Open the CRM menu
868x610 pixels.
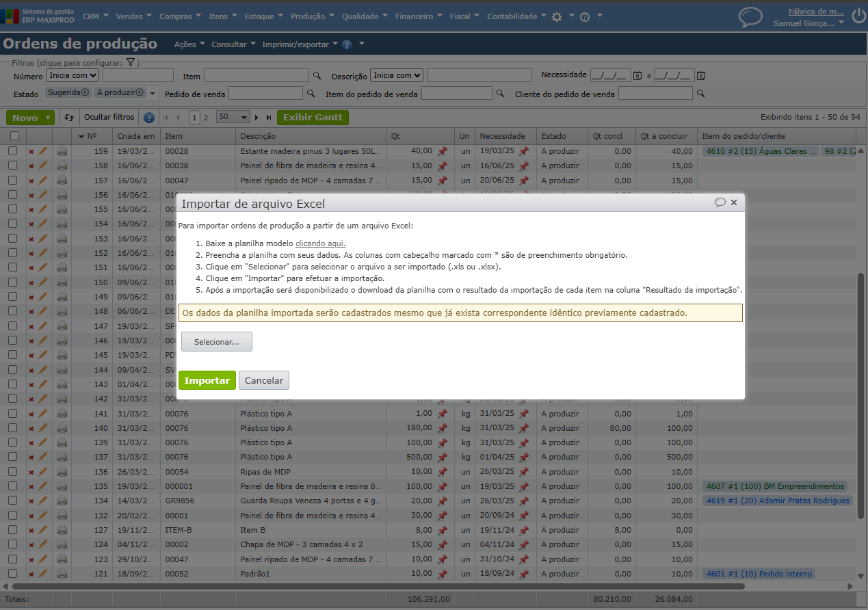[x=95, y=16]
